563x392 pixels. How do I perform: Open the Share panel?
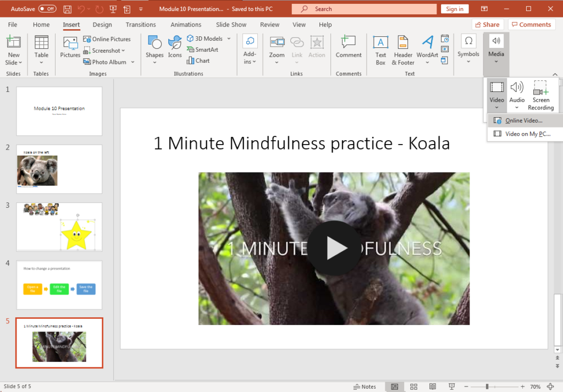point(487,24)
